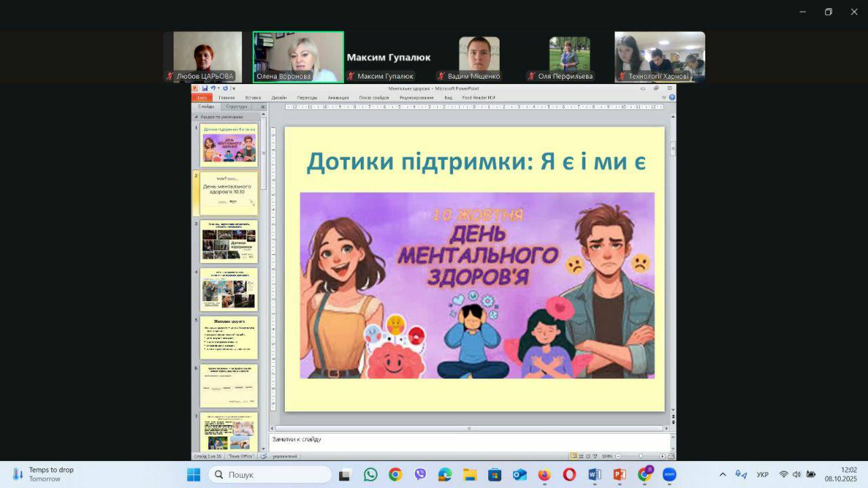868x488 pixels.
Task: Switch to the Структура pane tab
Action: point(237,106)
